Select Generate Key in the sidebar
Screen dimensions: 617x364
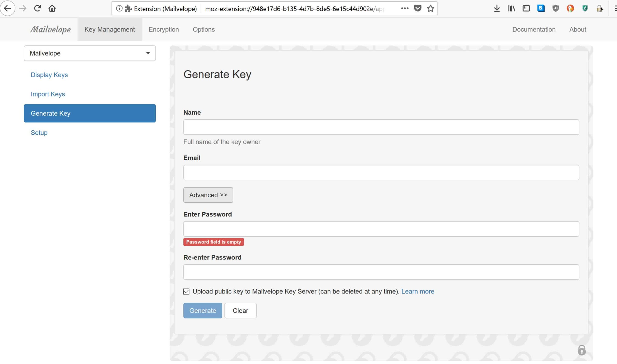point(90,113)
